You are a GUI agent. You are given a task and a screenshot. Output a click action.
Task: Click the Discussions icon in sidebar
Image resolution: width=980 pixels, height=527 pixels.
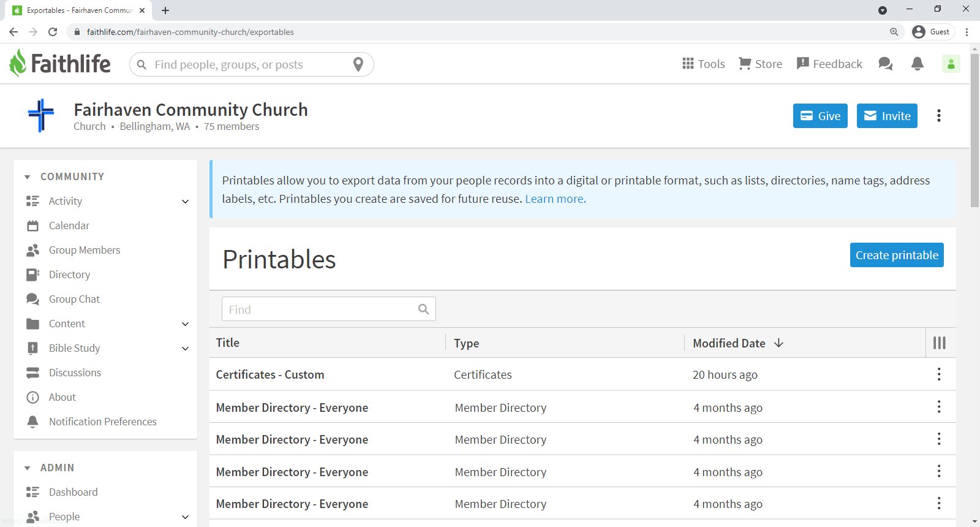coord(33,373)
